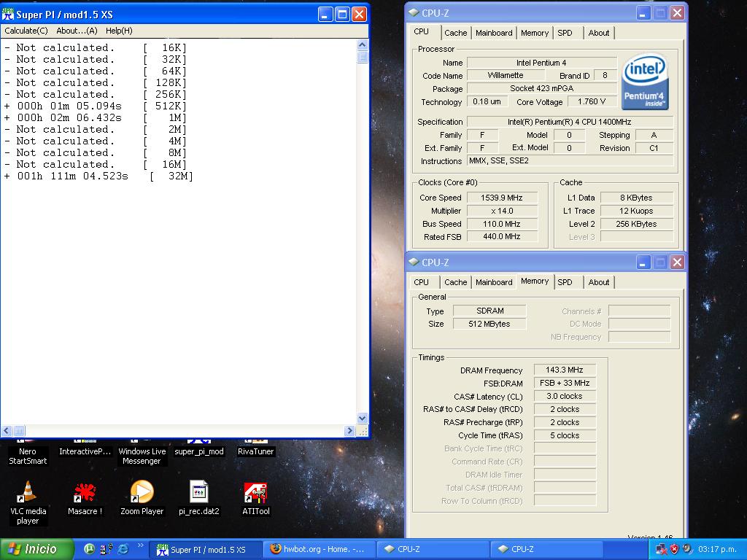Viewport: 747px width, 560px height.
Task: Click the Specification Pentium 4 1400MHz field
Action: pyautogui.click(x=569, y=122)
